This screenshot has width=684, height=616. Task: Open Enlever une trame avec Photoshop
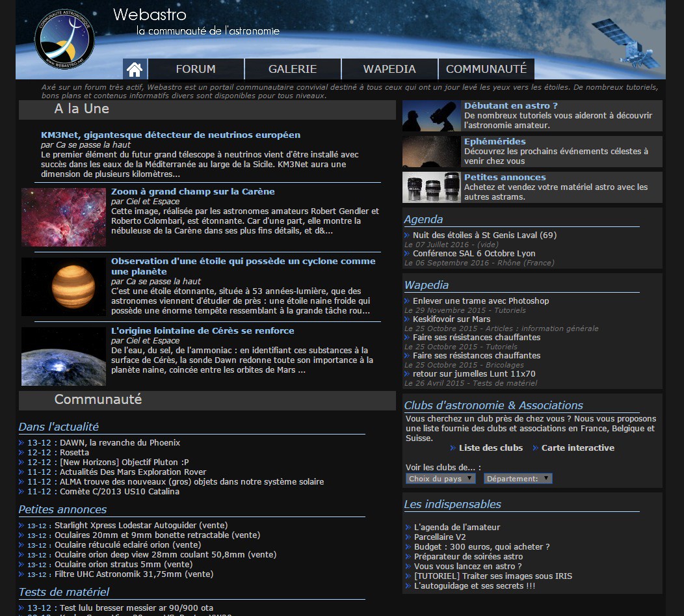click(x=480, y=301)
